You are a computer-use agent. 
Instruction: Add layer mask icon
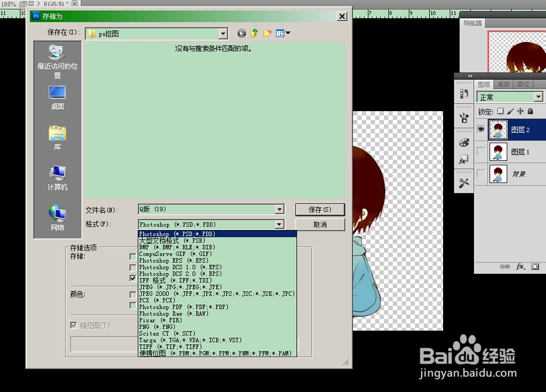(x=535, y=266)
